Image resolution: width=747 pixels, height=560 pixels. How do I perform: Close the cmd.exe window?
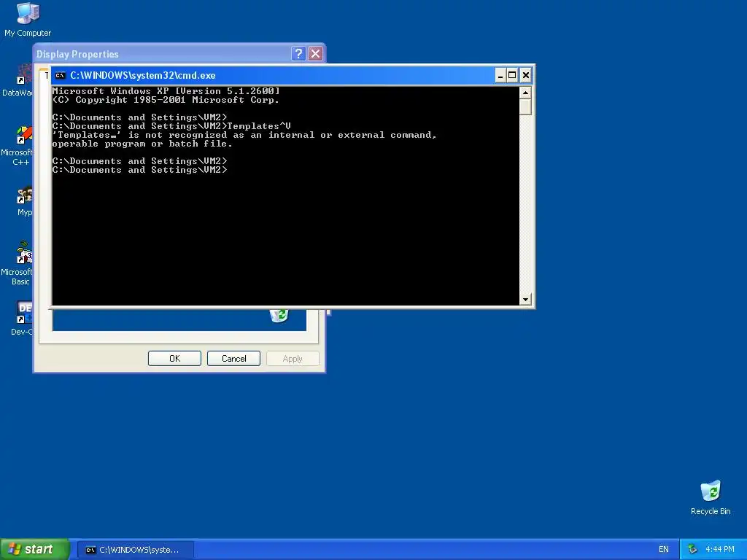[525, 75]
